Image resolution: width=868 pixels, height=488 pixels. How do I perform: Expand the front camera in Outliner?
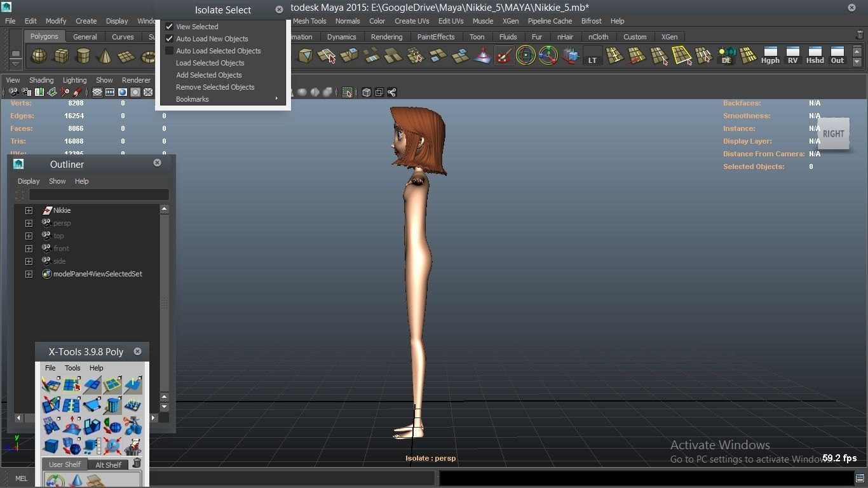tap(29, 248)
